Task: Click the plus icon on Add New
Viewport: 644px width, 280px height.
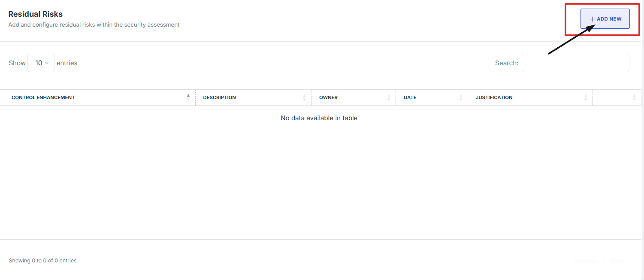Action: tap(593, 19)
